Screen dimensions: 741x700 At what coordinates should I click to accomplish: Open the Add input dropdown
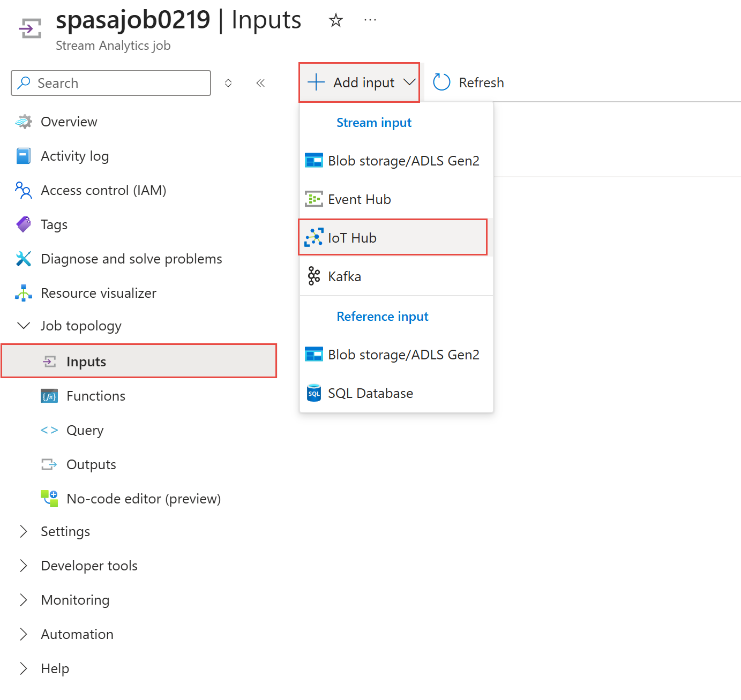[360, 82]
